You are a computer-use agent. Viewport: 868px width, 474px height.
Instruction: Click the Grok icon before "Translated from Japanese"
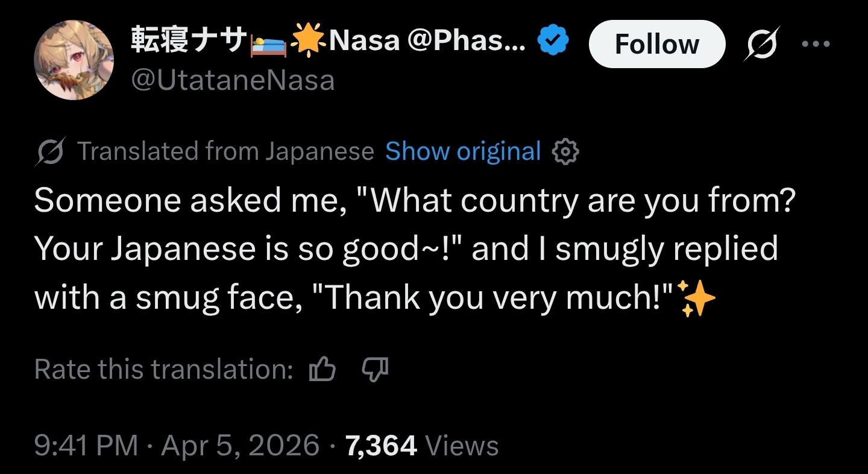tap(50, 152)
